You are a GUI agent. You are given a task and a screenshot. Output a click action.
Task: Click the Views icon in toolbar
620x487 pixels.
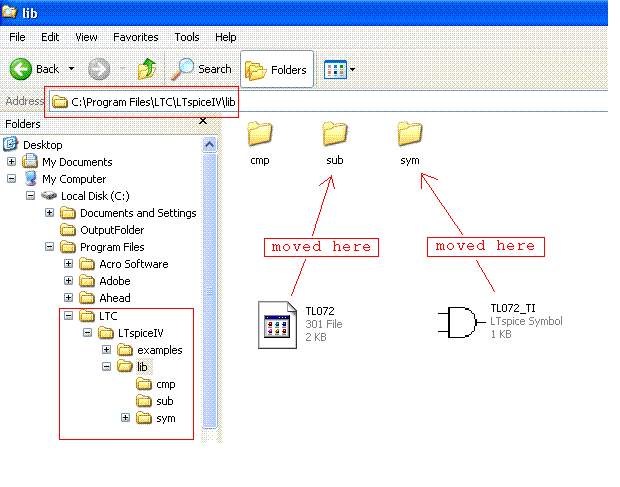click(x=335, y=70)
